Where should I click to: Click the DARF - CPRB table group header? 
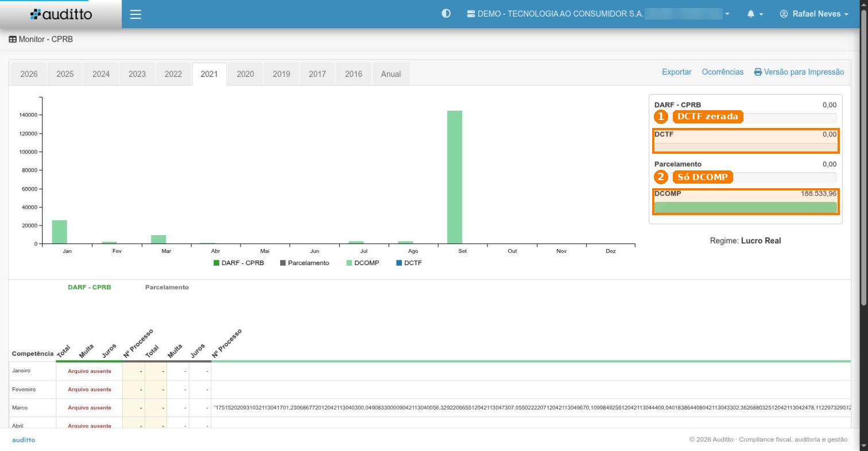tap(90, 287)
